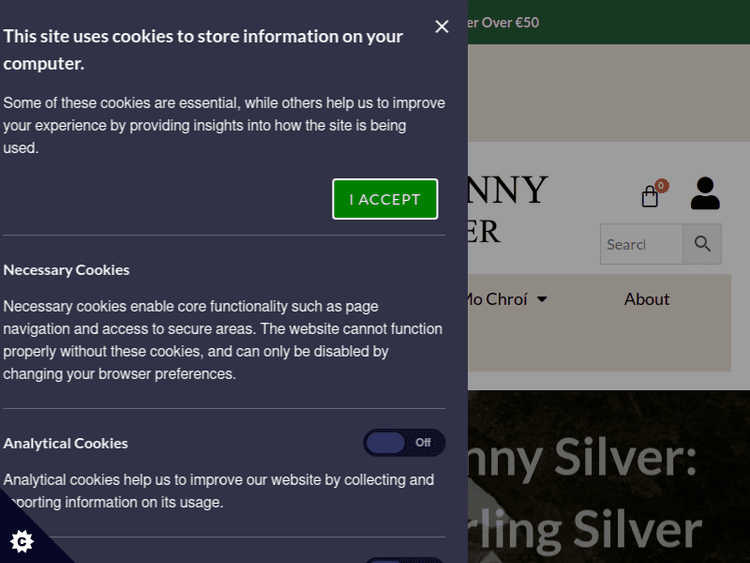Click the magnifier search button
The width and height of the screenshot is (750, 563).
[x=702, y=244]
